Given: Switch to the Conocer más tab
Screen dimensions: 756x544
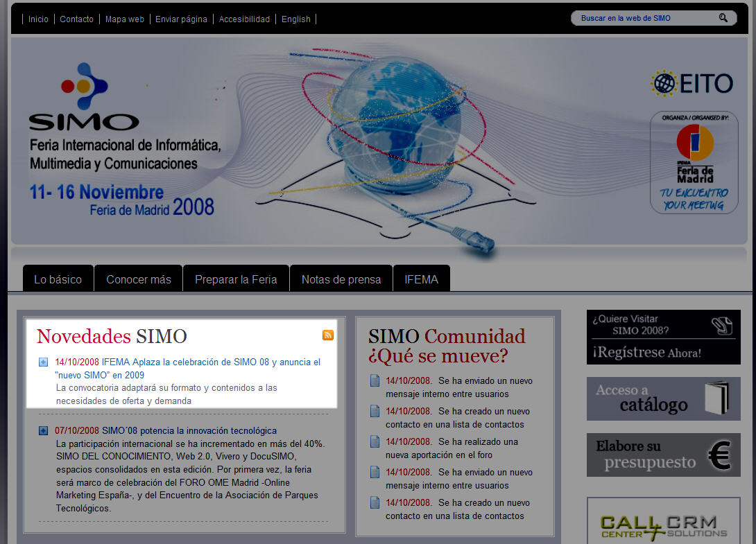Looking at the screenshot, I should click(x=139, y=279).
